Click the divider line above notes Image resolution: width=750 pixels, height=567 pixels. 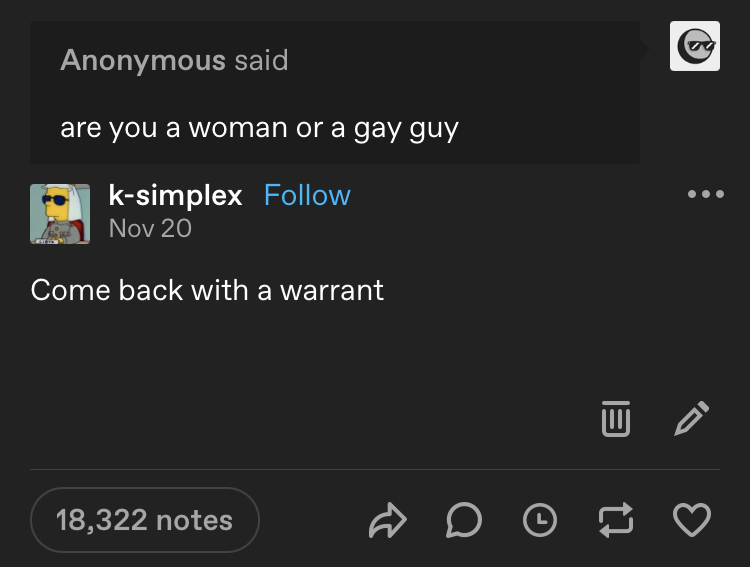click(x=375, y=469)
